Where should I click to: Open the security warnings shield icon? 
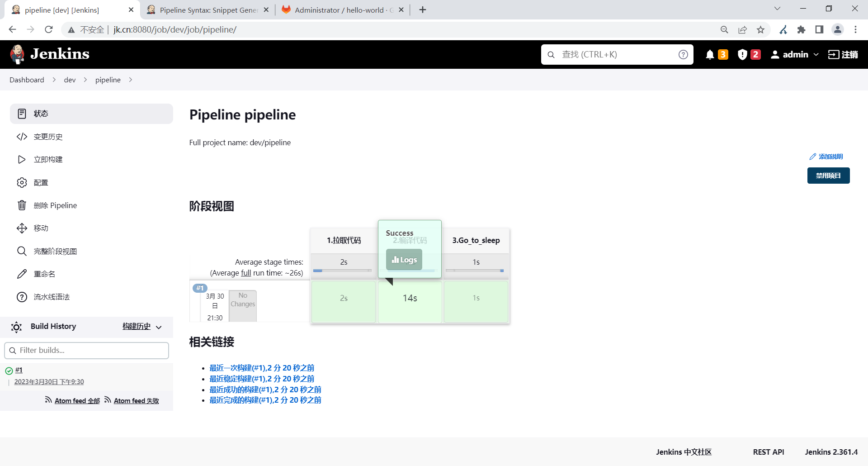click(742, 55)
